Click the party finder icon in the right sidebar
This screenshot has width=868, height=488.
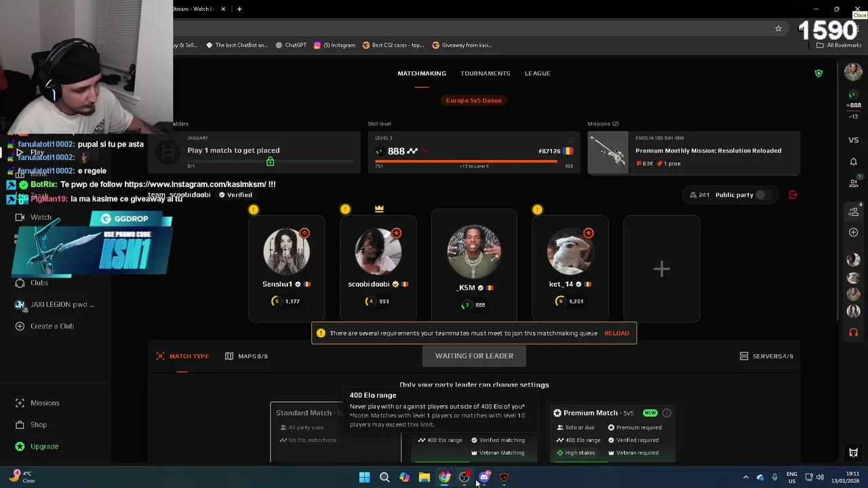tap(853, 211)
